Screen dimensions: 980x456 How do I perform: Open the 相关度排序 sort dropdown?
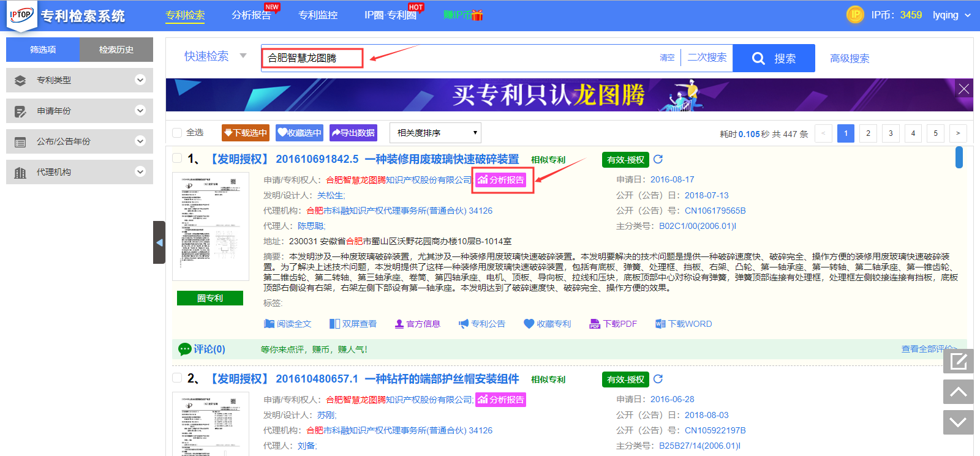tap(435, 133)
